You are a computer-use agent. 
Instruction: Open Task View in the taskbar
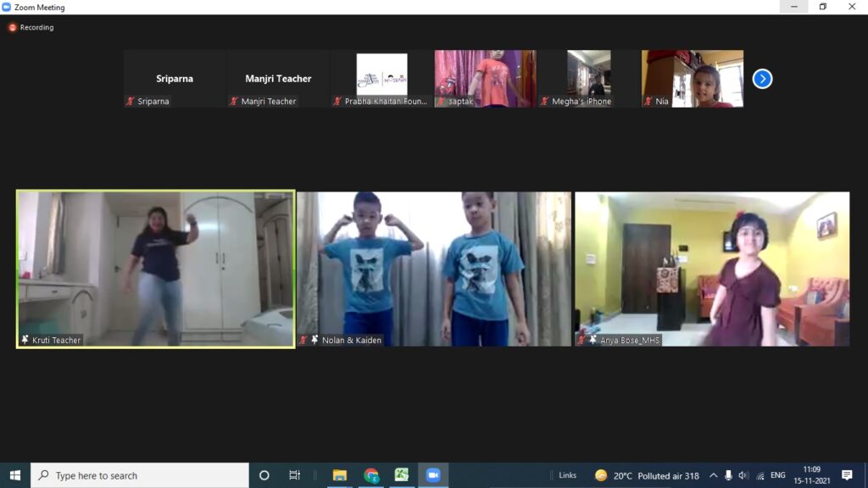[x=294, y=475]
